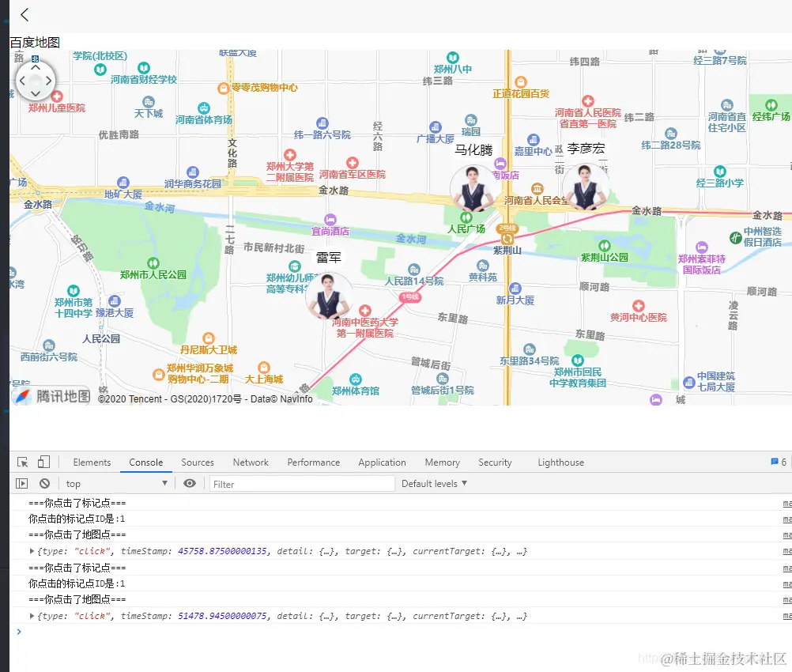The height and width of the screenshot is (672, 792).
Task: Click the 紫荆山公园 park icon
Action: click(x=604, y=246)
